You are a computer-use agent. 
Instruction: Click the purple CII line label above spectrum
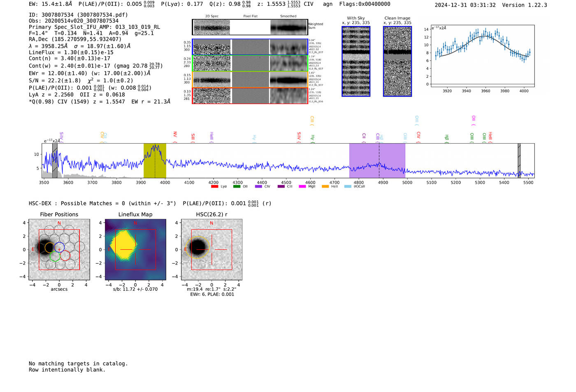(x=364, y=137)
